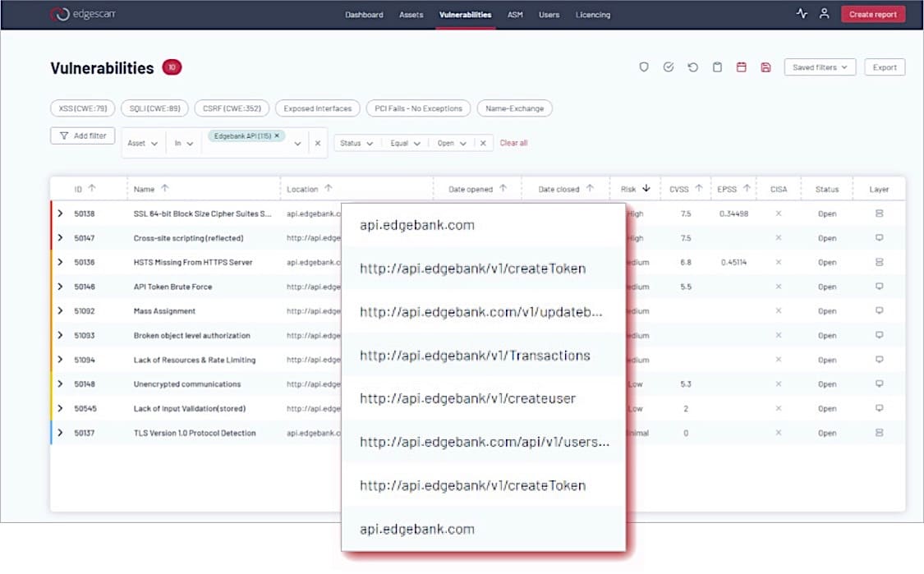Switch to the ASM tab
Viewport: 924px width, 574px height.
[515, 15]
